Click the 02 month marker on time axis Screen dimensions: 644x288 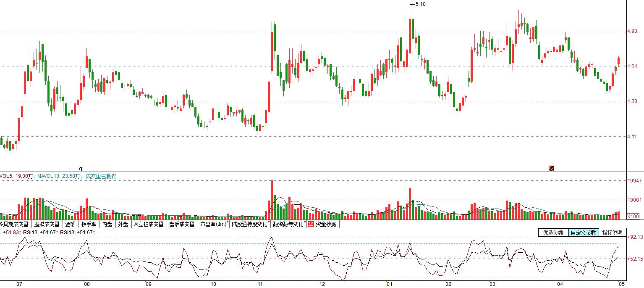click(x=449, y=284)
